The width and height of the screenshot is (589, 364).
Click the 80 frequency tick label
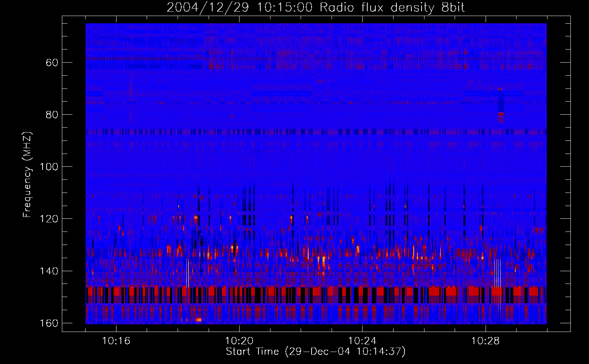[52, 115]
